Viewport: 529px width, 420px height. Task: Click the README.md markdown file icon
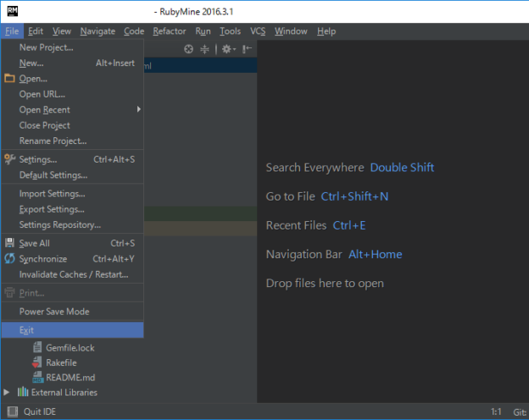pyautogui.click(x=37, y=378)
